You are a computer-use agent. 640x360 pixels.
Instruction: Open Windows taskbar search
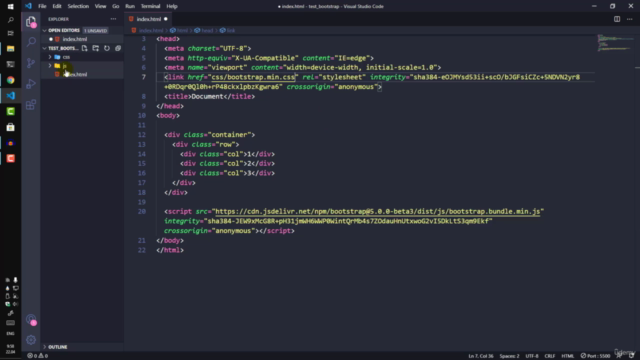click(x=11, y=20)
